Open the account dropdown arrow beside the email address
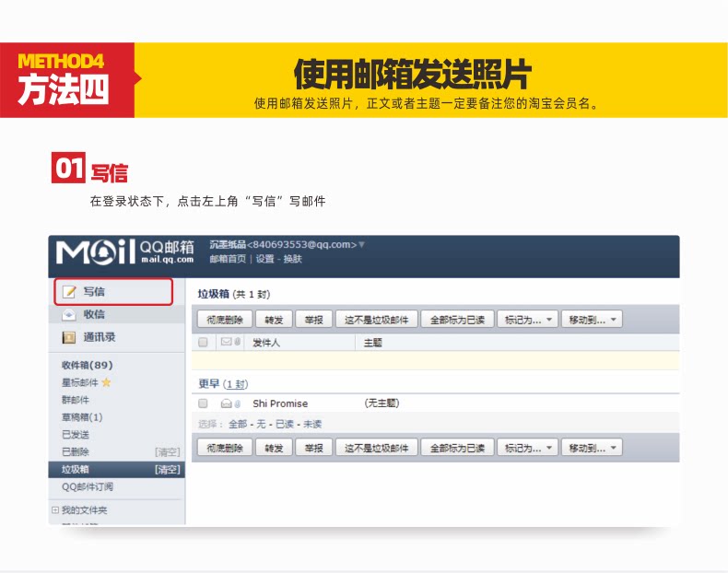The height and width of the screenshot is (573, 728). click(361, 244)
